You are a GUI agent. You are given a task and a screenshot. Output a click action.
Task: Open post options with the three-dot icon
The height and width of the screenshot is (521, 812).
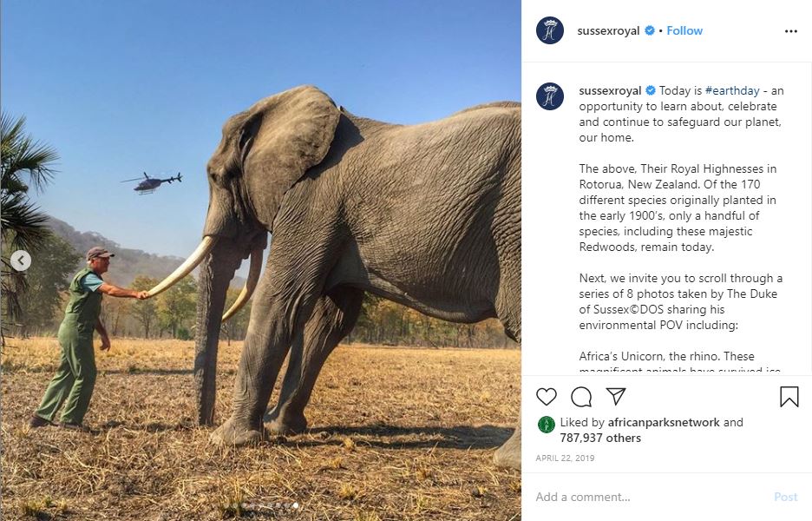790,30
